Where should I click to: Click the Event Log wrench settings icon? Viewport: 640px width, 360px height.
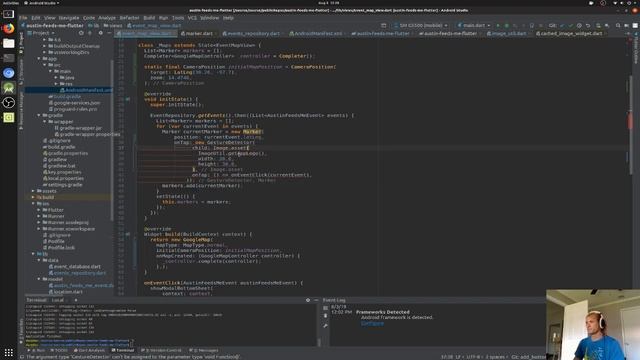coord(325,326)
